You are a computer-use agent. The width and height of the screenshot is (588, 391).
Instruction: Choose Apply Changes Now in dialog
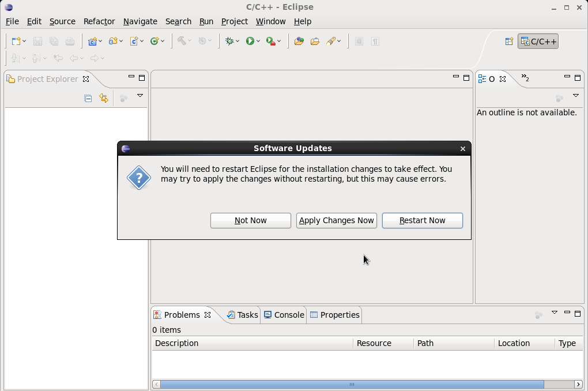point(336,220)
